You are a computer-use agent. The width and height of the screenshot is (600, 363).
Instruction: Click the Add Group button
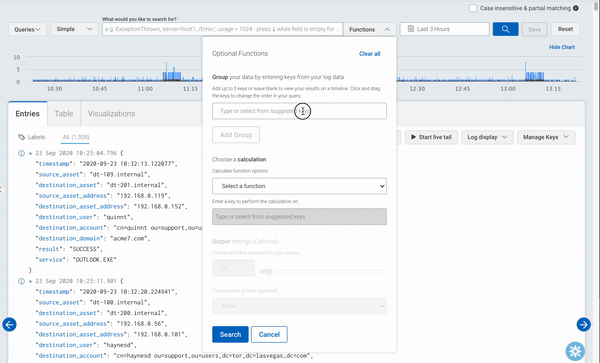[236, 135]
